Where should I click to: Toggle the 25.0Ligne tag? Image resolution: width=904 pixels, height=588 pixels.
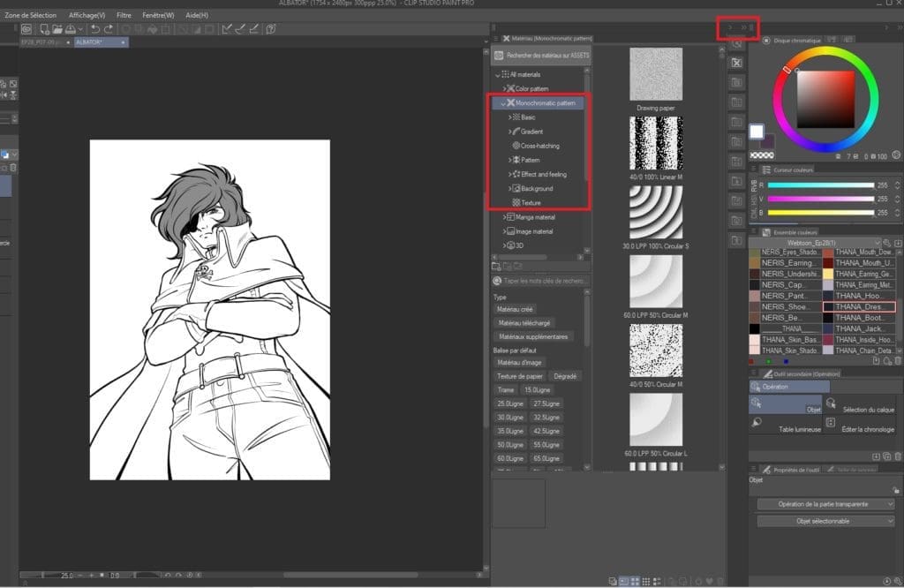[510, 403]
